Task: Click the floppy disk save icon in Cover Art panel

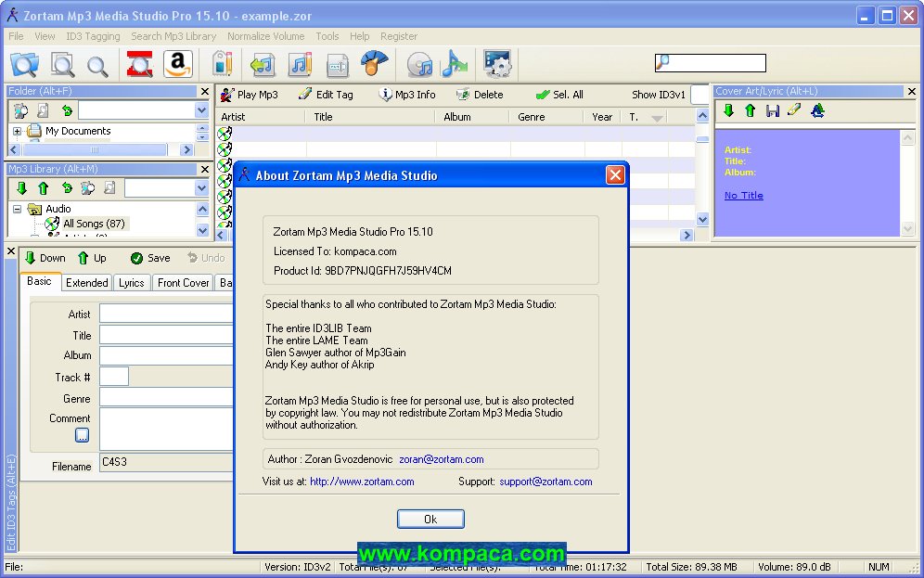Action: (773, 110)
